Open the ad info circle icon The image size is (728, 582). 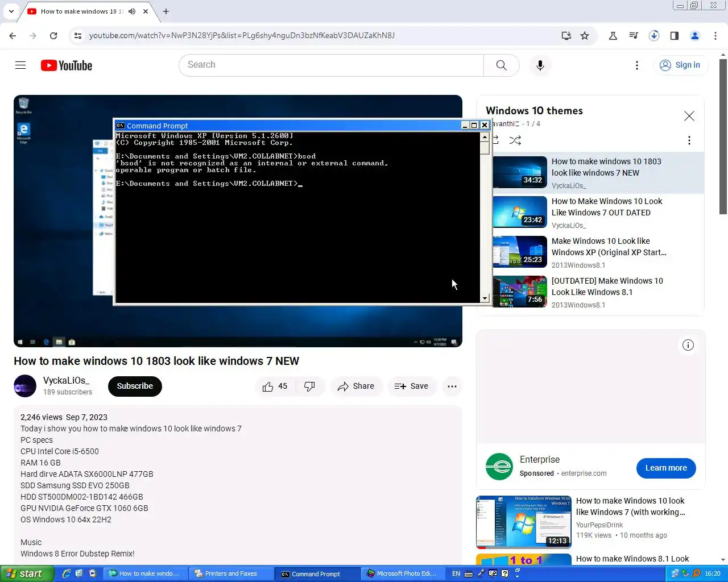688,345
